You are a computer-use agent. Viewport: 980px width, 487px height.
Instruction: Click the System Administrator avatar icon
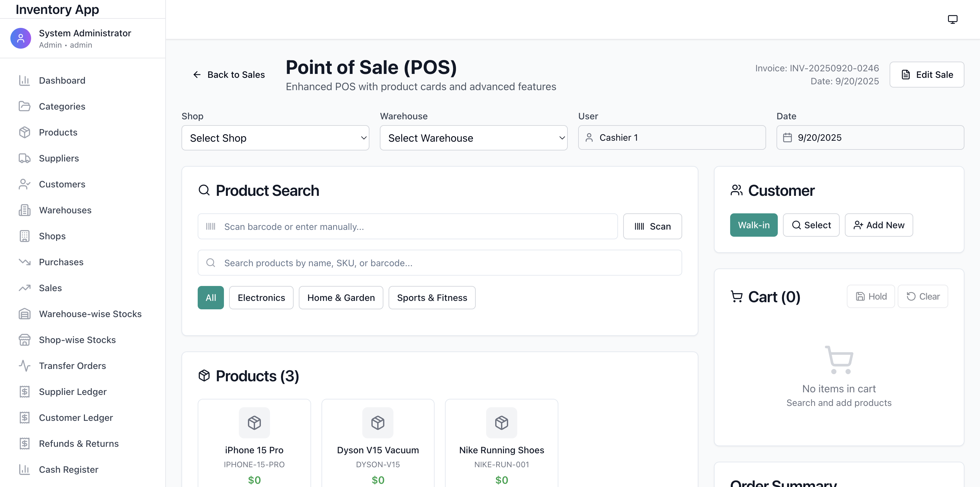coord(20,38)
